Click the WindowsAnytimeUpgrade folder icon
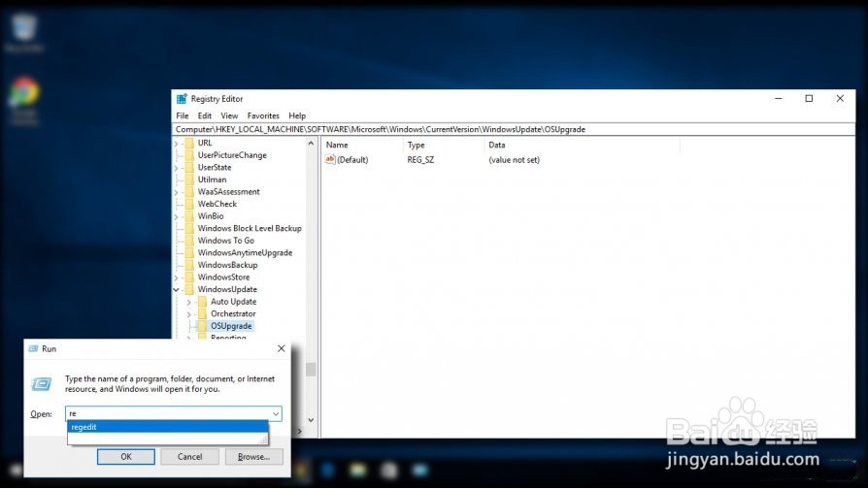Screen dimensions: 868x489 (189, 252)
